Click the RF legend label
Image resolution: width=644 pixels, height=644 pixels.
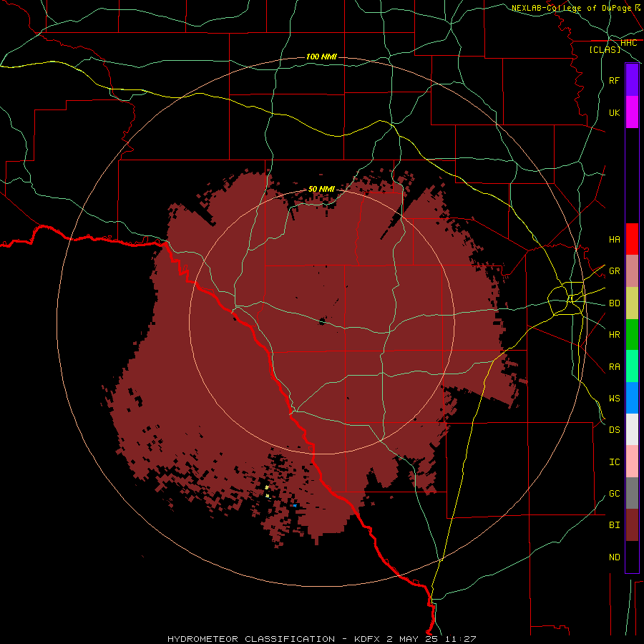(x=615, y=80)
